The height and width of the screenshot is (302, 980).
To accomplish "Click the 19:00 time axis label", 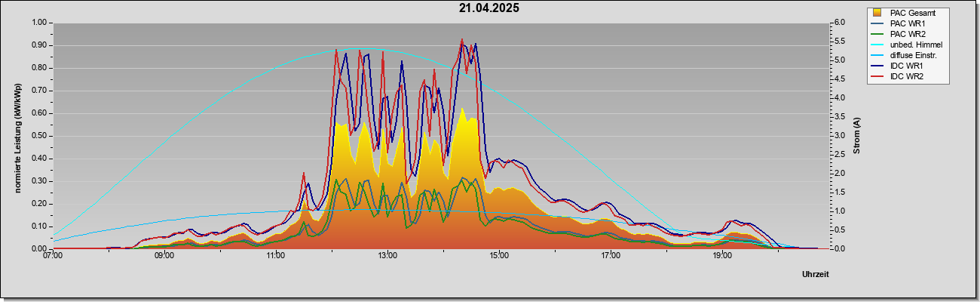I will (722, 256).
